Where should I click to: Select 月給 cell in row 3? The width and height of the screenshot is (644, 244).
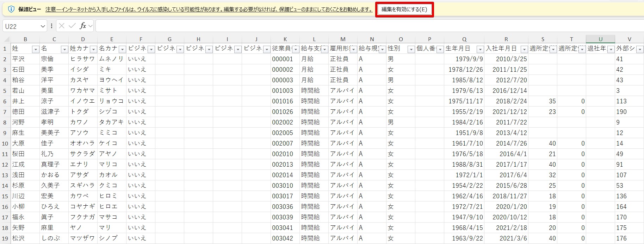click(x=314, y=70)
